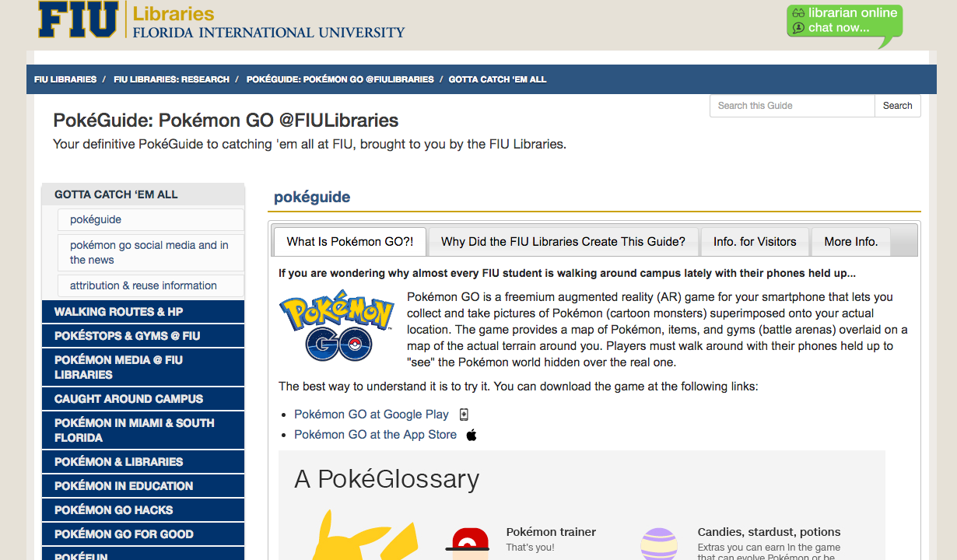
Task: Open POKÉMON IN EDUCATION sidebar page
Action: 143,486
